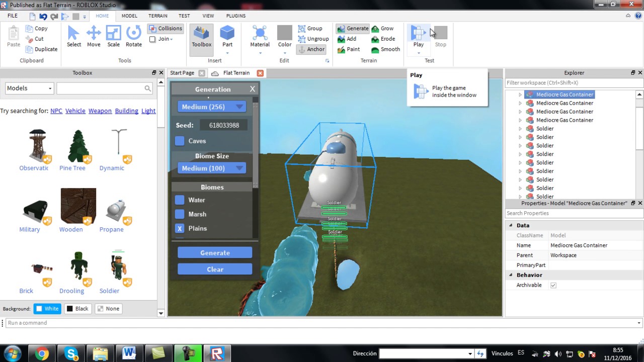Activate the Scale tool
The height and width of the screenshot is (362, 644).
click(x=114, y=36)
